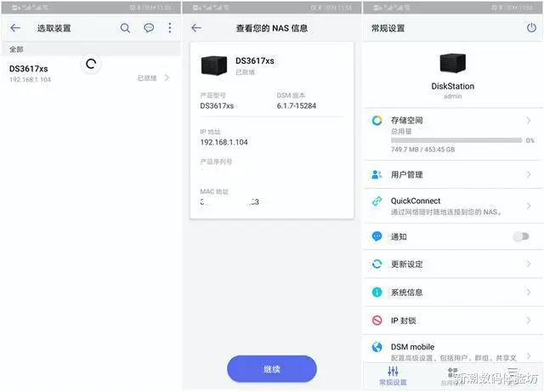The image size is (544, 392).
Task: Tap the DSM mobile title text
Action: click(412, 347)
